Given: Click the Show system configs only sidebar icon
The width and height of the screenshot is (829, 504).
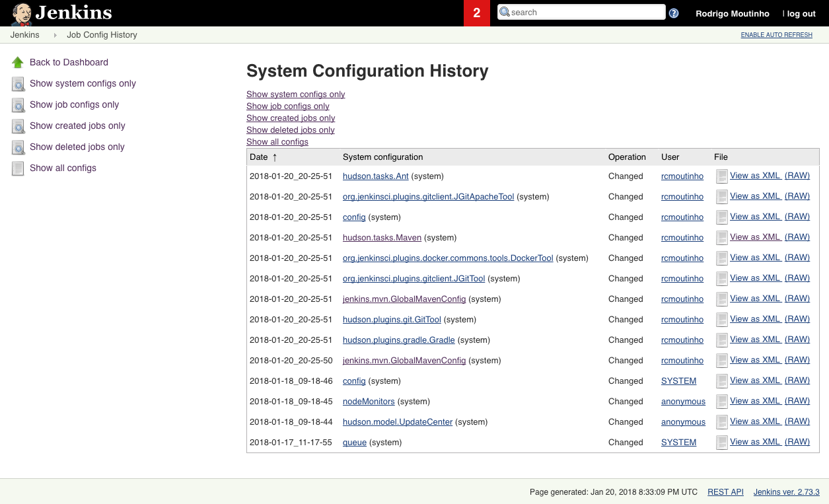Looking at the screenshot, I should 18,84.
